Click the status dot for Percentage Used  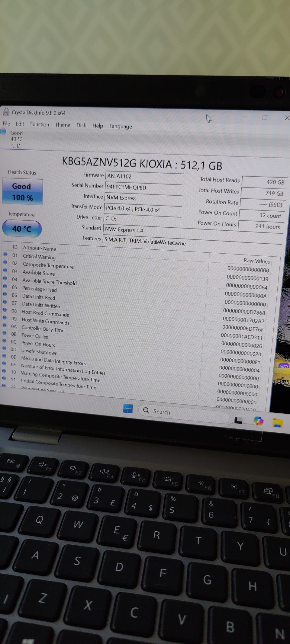(x=5, y=286)
